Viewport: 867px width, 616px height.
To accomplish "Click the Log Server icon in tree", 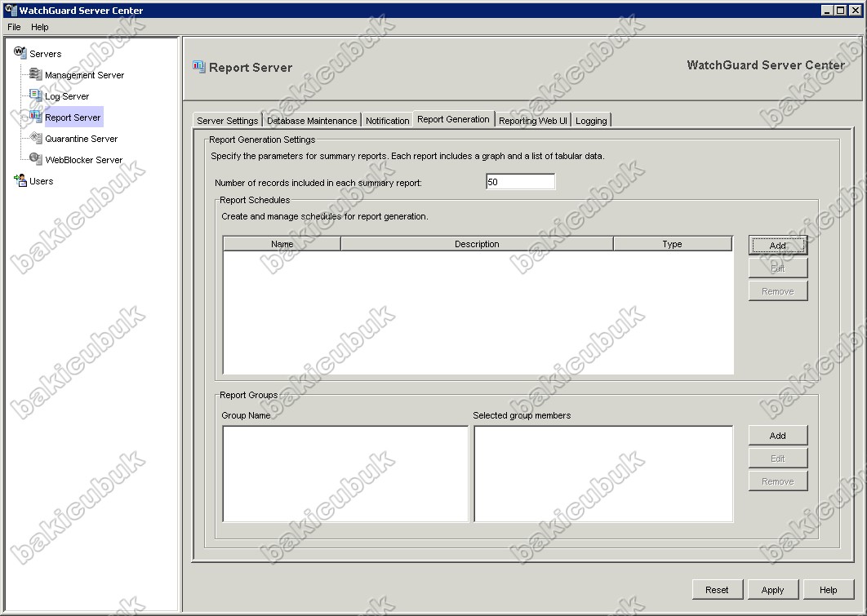I will point(35,95).
